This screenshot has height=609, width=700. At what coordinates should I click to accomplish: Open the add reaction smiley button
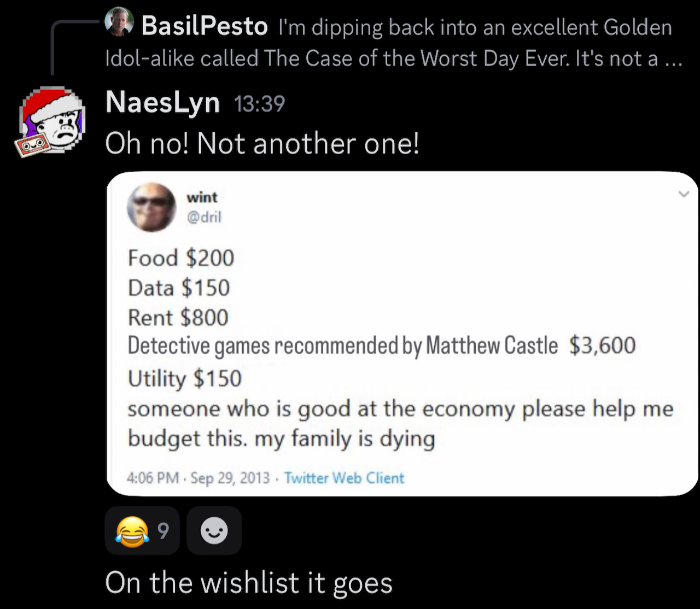(x=214, y=531)
